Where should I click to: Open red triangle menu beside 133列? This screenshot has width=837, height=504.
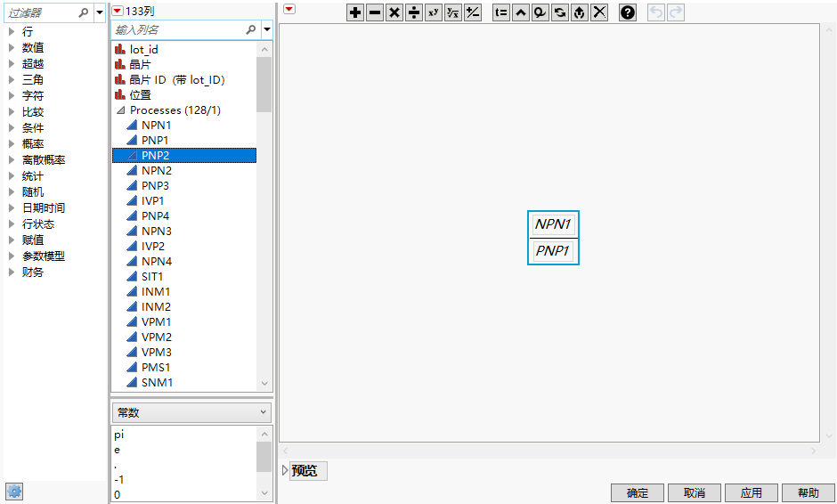coord(118,11)
